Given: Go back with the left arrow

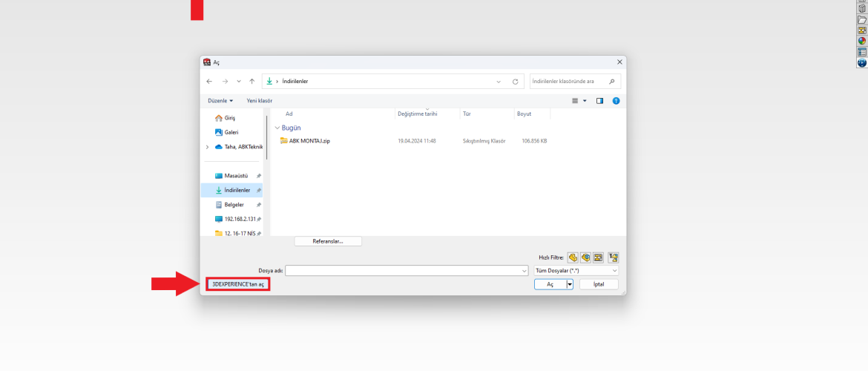Looking at the screenshot, I should click(208, 82).
